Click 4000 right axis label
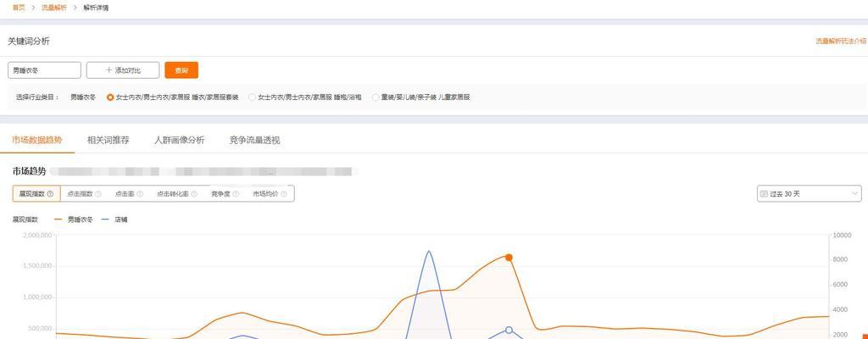This screenshot has height=339, width=868. (840, 309)
